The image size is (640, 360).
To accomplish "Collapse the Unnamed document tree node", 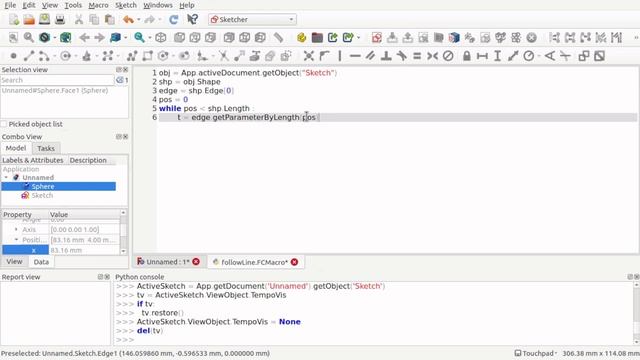I will [x=6, y=178].
